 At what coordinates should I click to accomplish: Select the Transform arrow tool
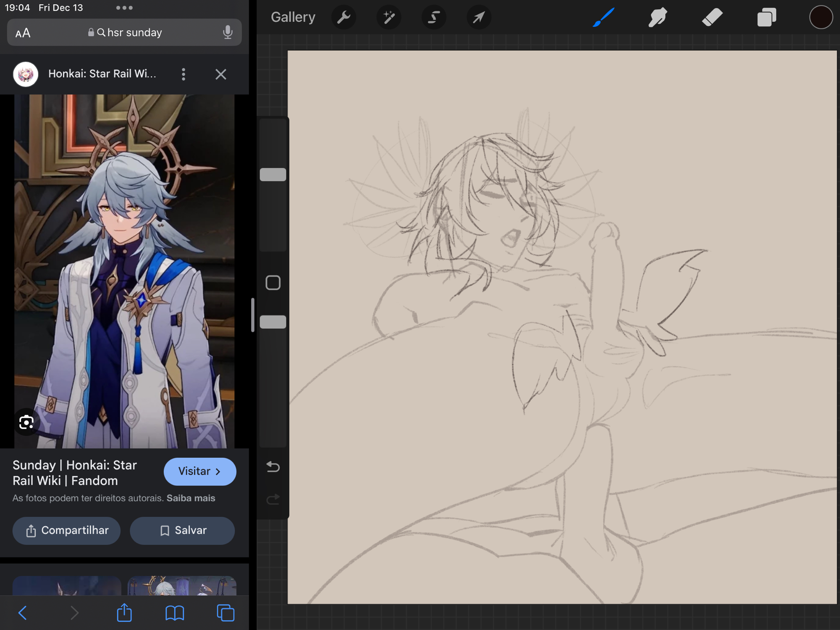(x=478, y=17)
